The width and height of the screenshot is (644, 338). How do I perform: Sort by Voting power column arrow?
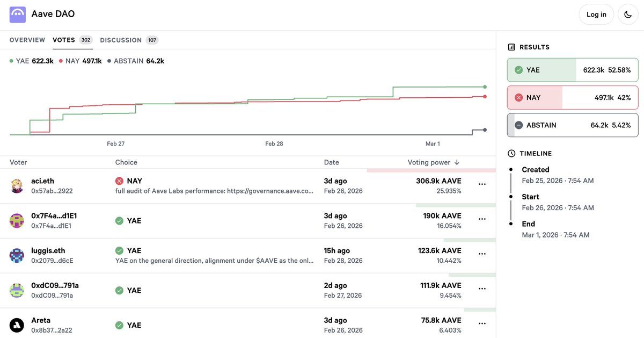click(457, 162)
